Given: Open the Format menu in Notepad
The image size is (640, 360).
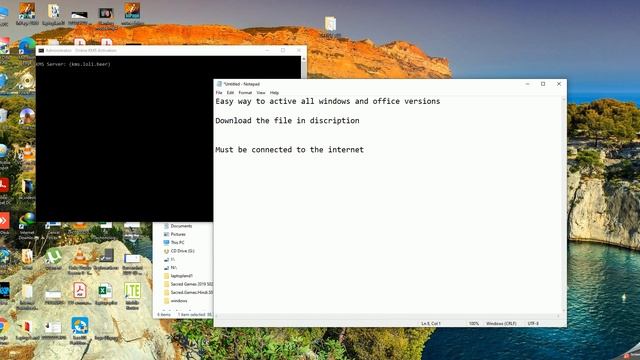Looking at the screenshot, I should [245, 93].
